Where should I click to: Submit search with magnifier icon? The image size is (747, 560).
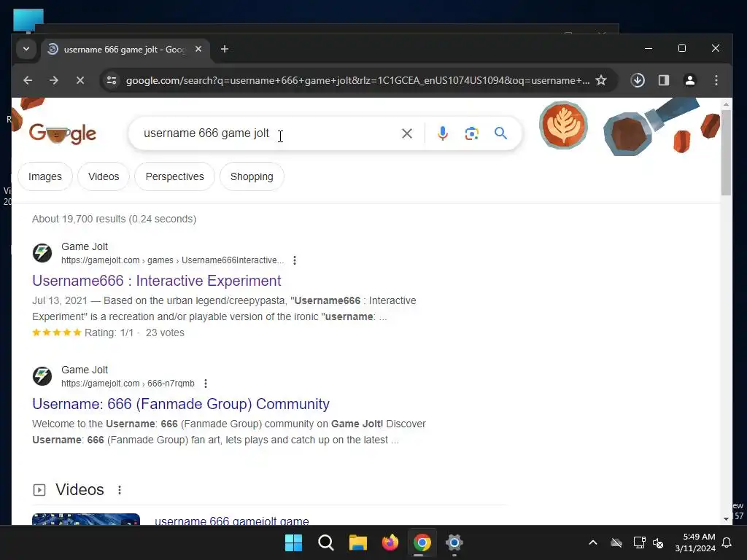tap(500, 133)
